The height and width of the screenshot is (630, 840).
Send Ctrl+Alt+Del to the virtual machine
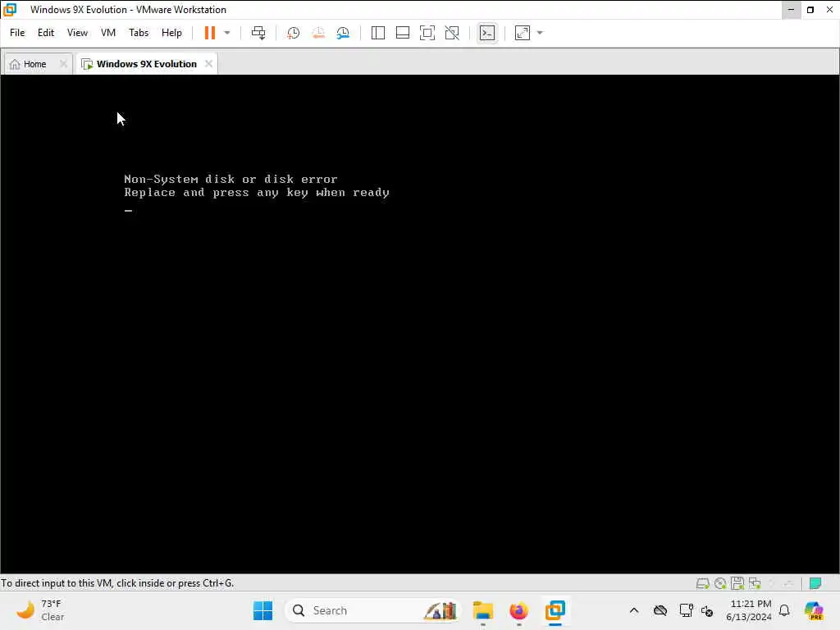click(x=258, y=33)
